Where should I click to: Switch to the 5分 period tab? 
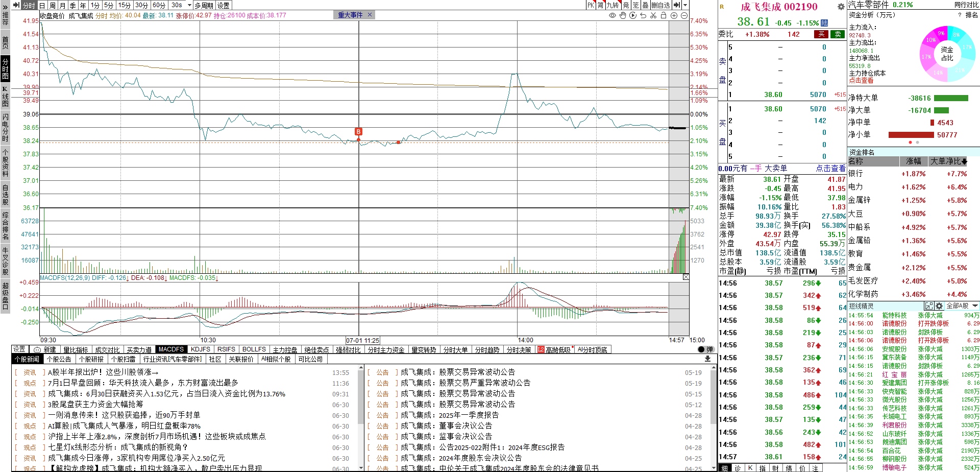click(109, 5)
